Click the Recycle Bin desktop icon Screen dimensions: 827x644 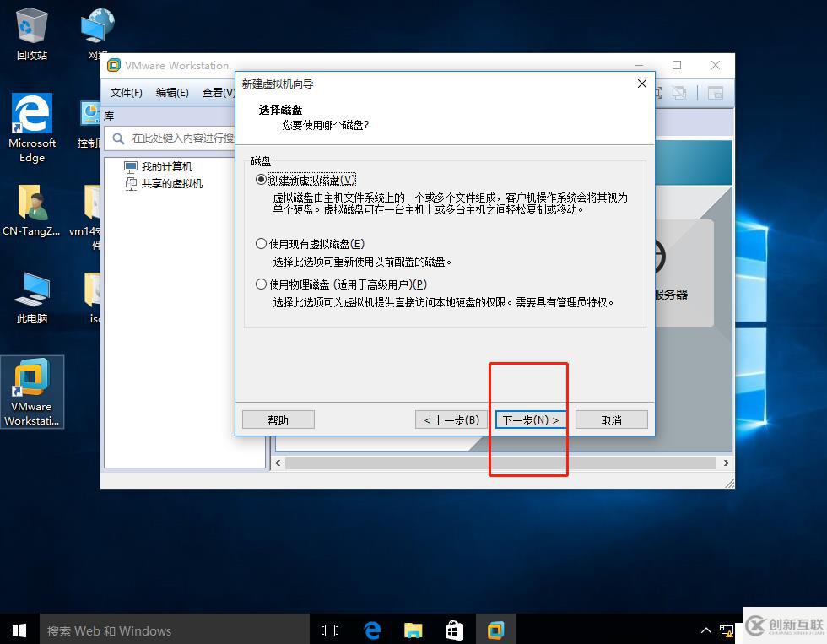(x=32, y=34)
